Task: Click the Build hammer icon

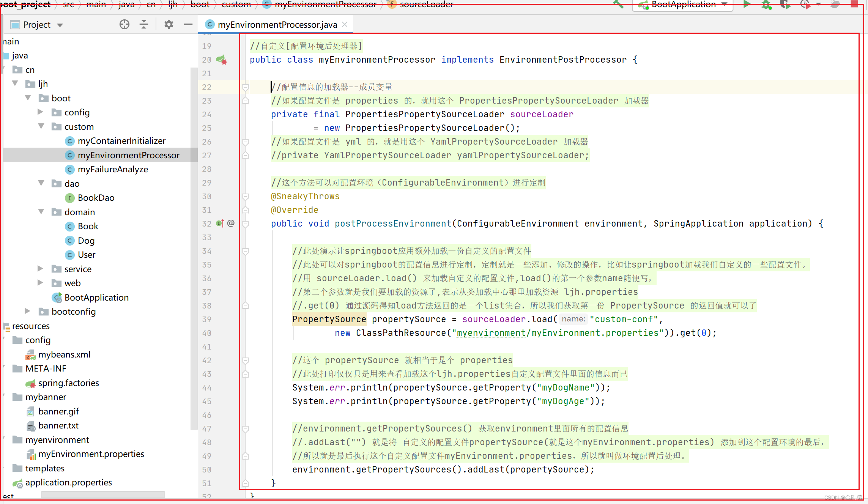Action: pyautogui.click(x=618, y=5)
